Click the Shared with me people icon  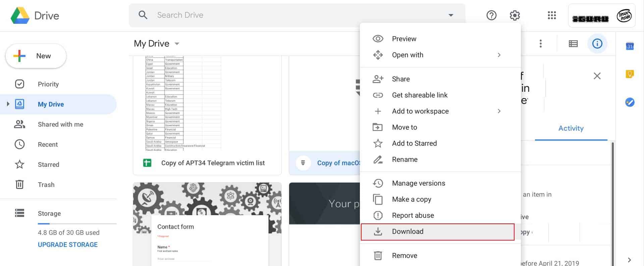click(x=20, y=124)
